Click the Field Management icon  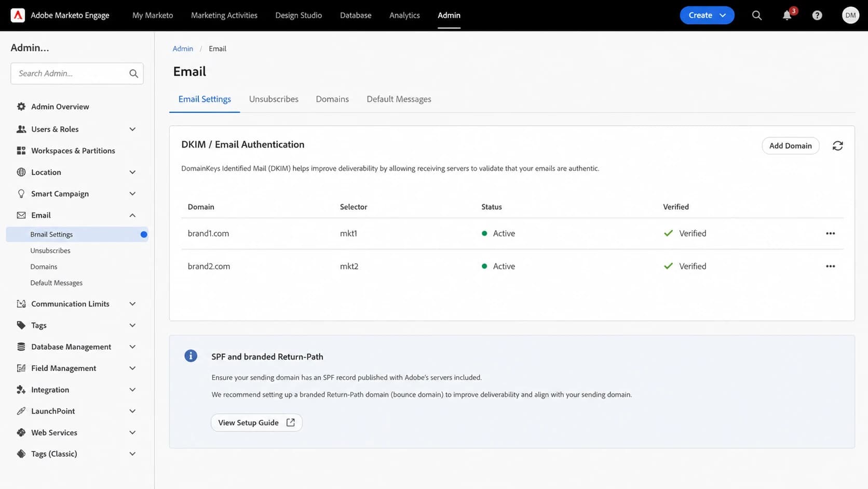(x=21, y=368)
